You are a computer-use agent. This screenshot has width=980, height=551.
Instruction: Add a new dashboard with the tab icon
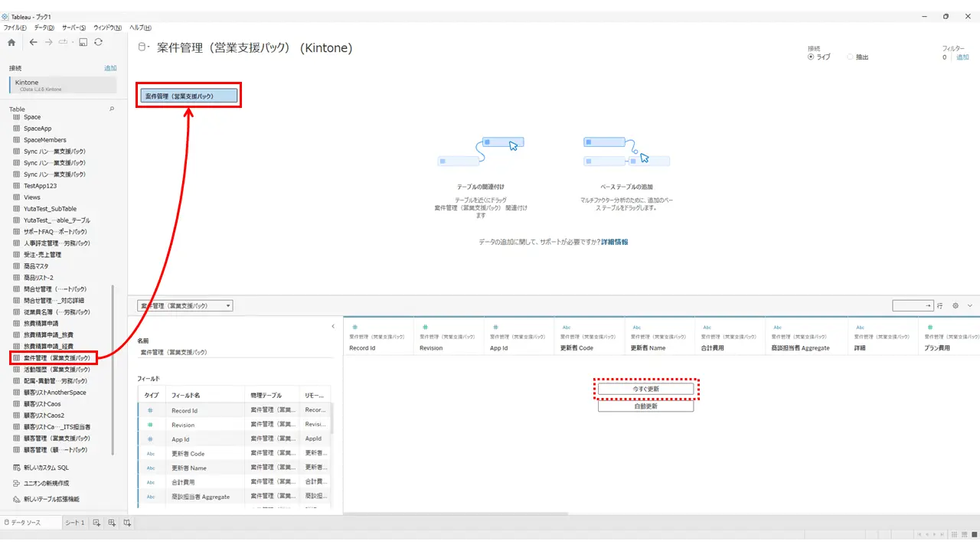tap(112, 523)
